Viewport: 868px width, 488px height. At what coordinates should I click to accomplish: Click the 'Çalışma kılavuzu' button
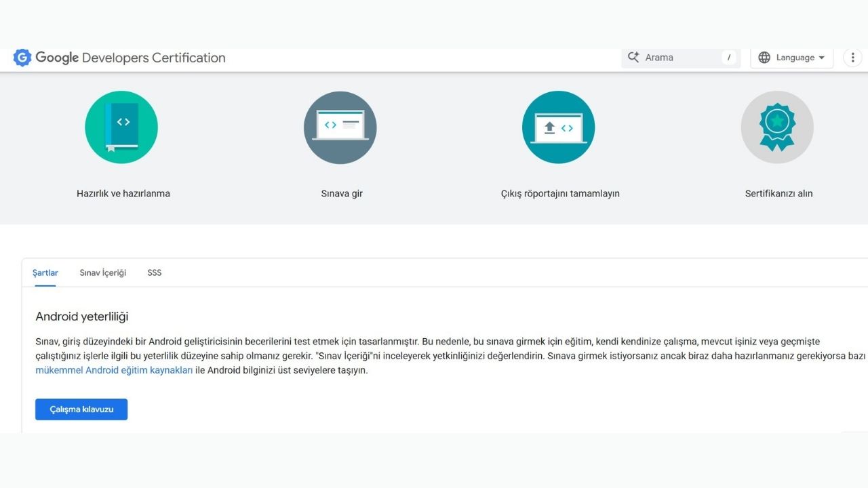point(81,409)
